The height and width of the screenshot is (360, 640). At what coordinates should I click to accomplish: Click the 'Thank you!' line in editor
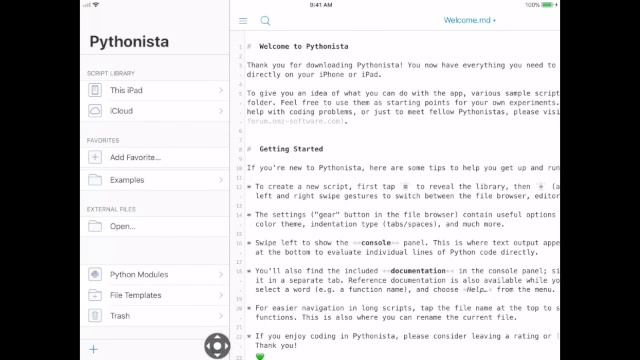276,345
